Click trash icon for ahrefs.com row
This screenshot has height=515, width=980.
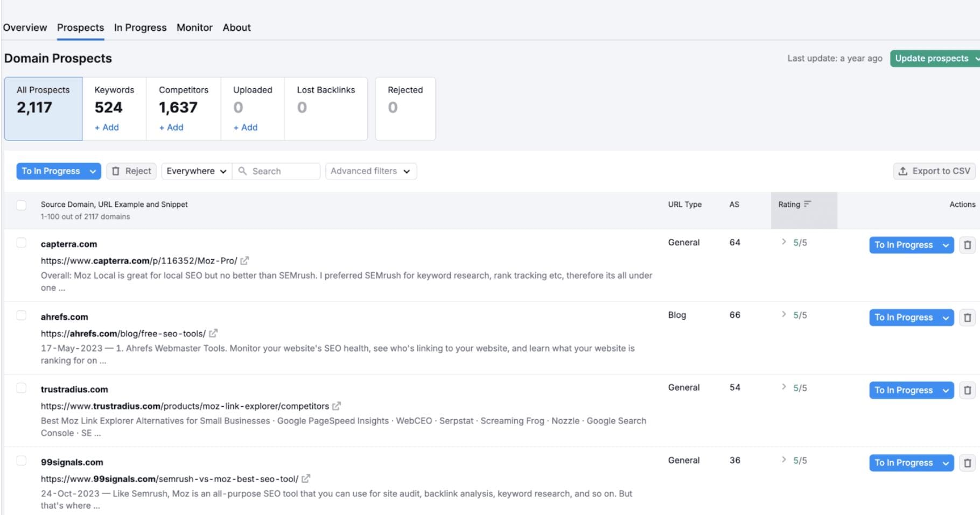tap(967, 318)
